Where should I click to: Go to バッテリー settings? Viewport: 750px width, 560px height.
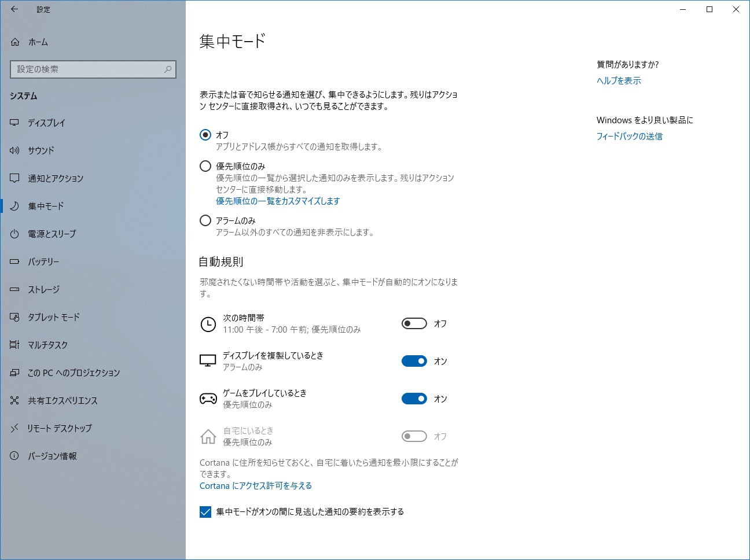click(93, 261)
